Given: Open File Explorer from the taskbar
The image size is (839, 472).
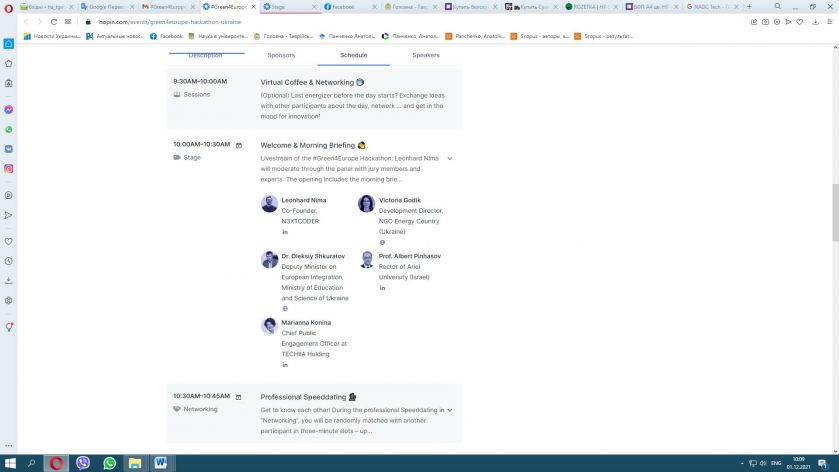Looking at the screenshot, I should pos(135,463).
